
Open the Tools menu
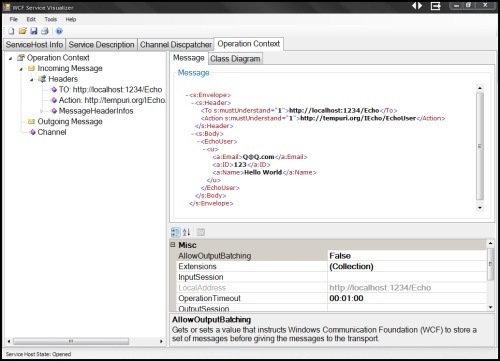point(51,19)
